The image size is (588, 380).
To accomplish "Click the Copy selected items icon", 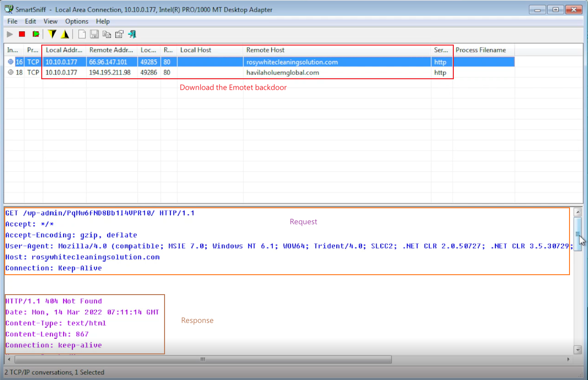I will (107, 34).
